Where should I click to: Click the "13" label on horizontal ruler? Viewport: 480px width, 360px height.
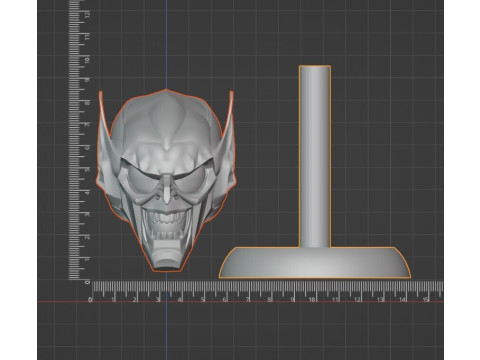click(x=380, y=300)
